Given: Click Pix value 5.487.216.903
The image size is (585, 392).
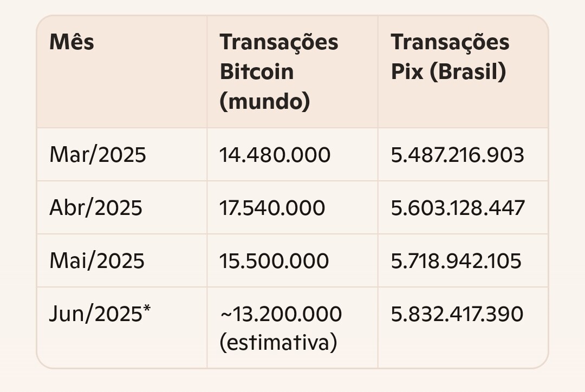Looking at the screenshot, I should (457, 155).
